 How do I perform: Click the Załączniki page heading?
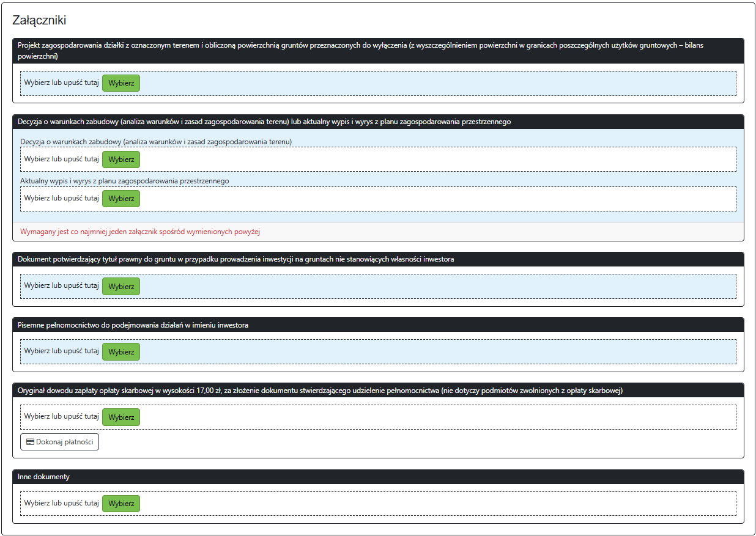tap(39, 20)
